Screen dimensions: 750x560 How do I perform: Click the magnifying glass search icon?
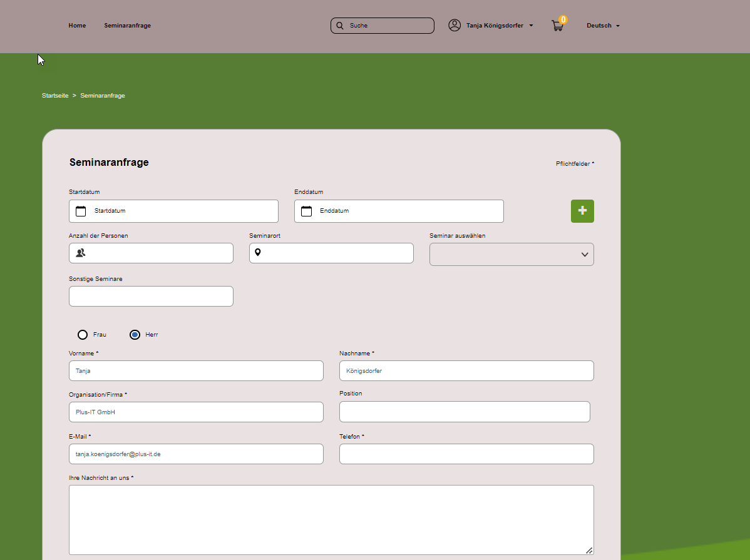point(340,26)
